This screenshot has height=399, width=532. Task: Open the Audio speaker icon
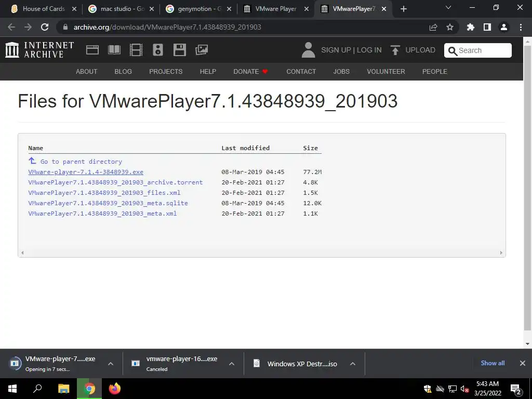click(158, 50)
